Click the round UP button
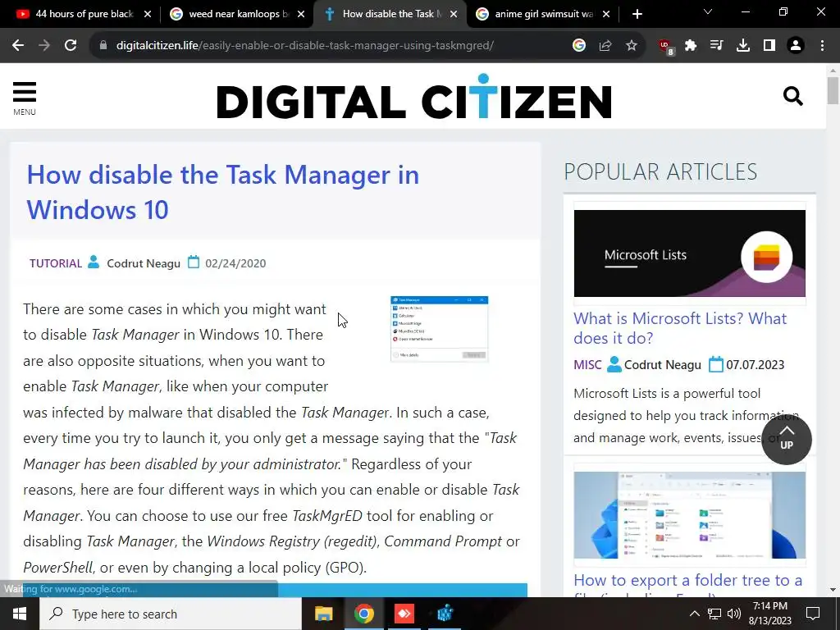 [x=787, y=439]
